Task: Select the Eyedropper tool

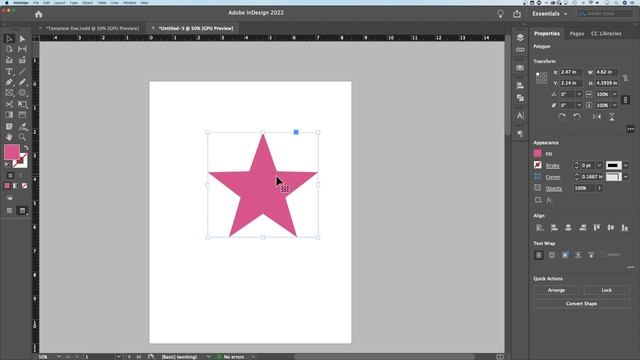Action: [x=22, y=126]
